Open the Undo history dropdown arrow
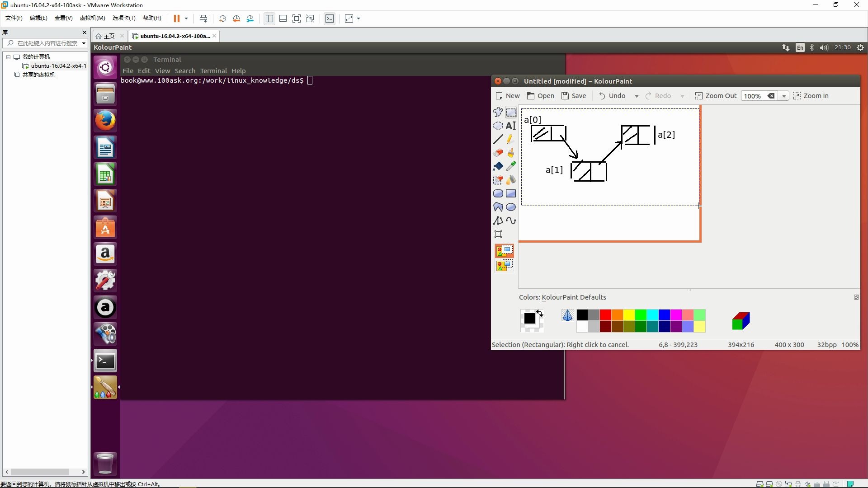Image resolution: width=868 pixels, height=488 pixels. click(x=637, y=96)
